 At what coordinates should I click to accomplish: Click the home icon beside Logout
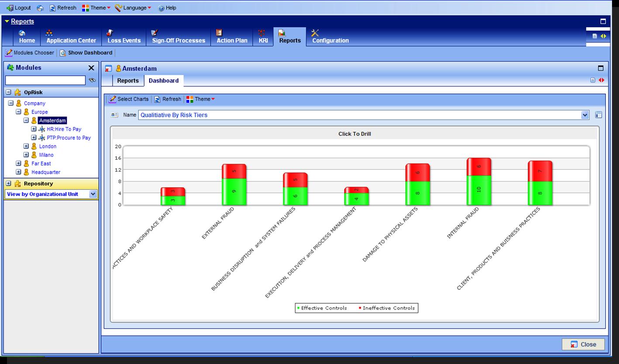[40, 8]
